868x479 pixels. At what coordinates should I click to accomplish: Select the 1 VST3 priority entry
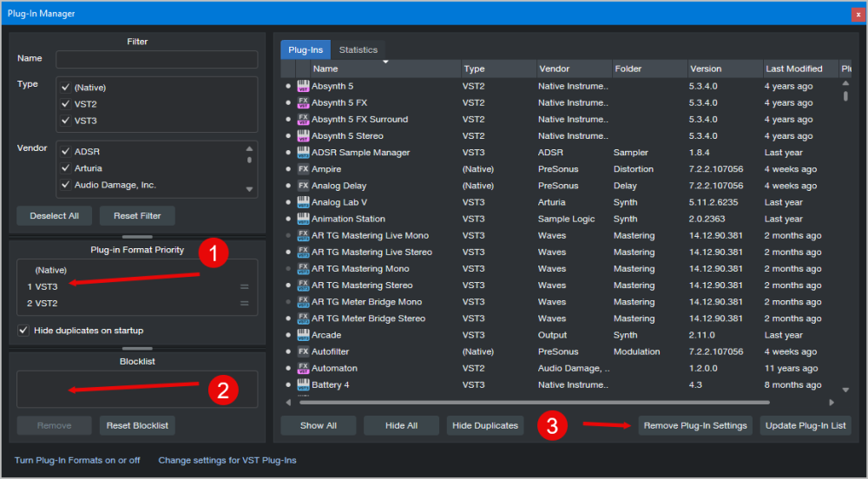point(137,286)
